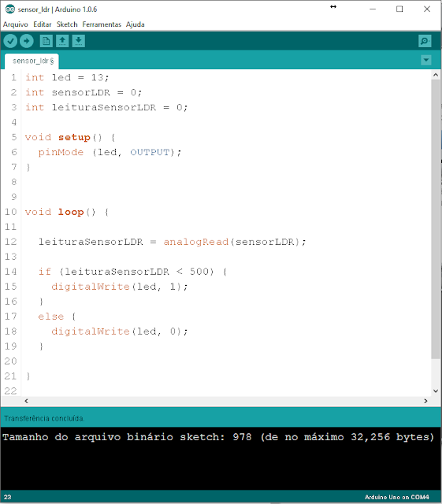Click the 'else' keyword

click(51, 317)
